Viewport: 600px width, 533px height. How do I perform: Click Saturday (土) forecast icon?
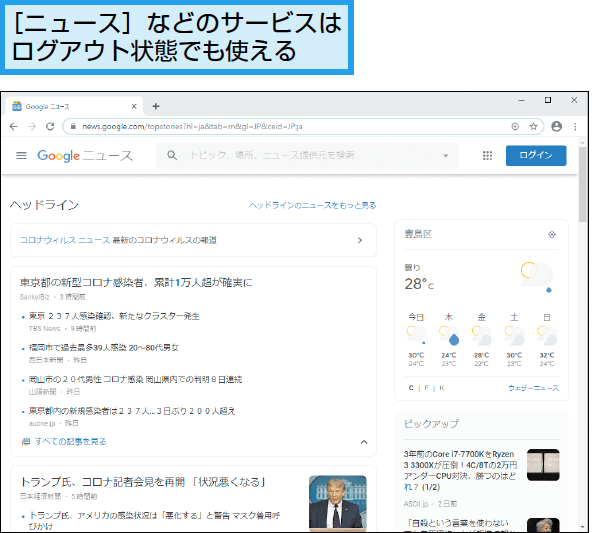click(514, 336)
